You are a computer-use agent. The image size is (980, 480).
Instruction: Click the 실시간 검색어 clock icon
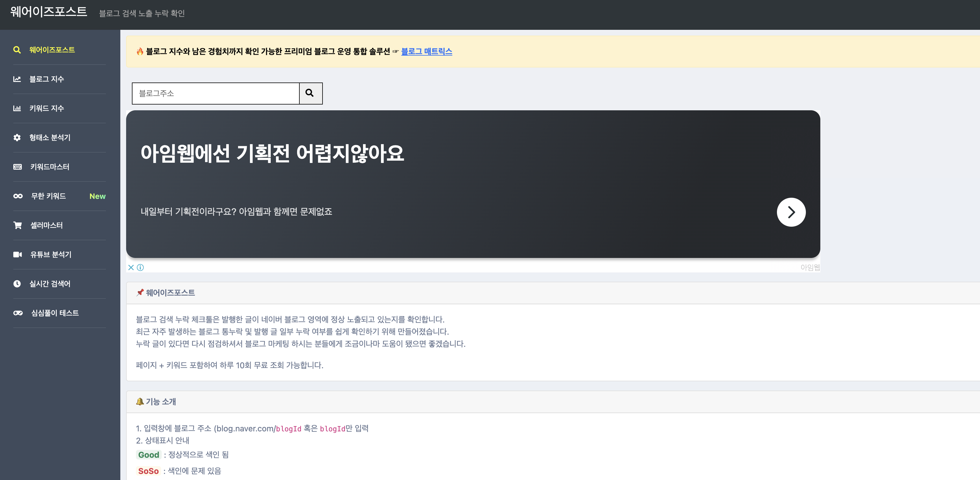17,284
